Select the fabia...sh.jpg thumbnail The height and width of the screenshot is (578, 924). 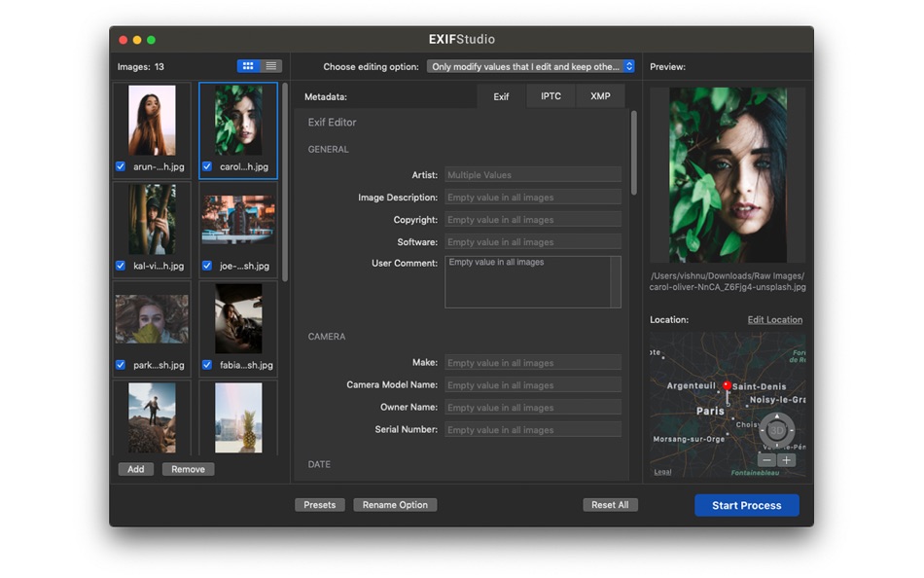coord(238,318)
